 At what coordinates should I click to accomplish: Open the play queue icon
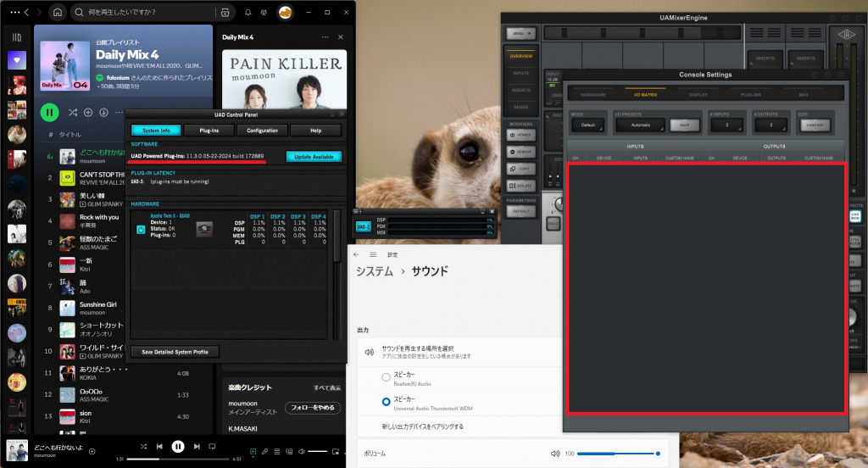coord(277,452)
